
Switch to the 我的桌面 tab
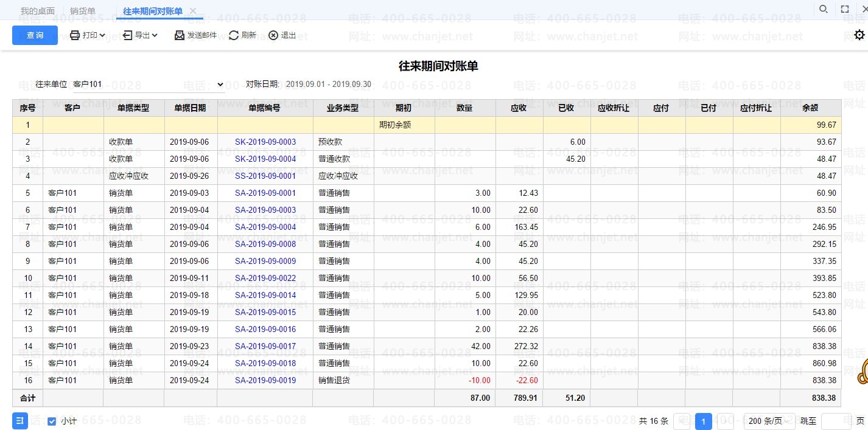(x=37, y=11)
